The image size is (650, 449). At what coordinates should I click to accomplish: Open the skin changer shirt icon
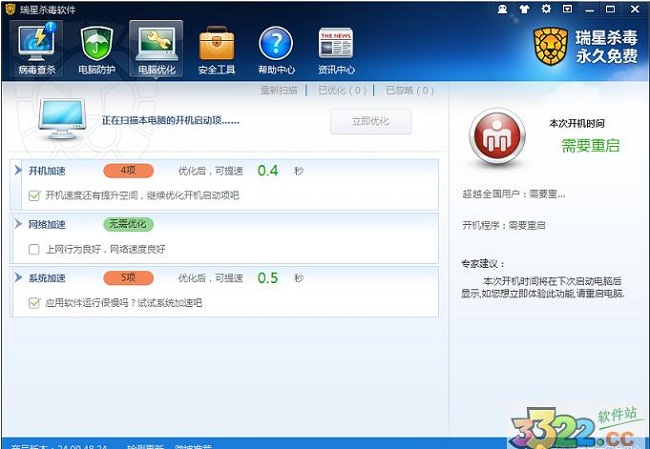524,9
